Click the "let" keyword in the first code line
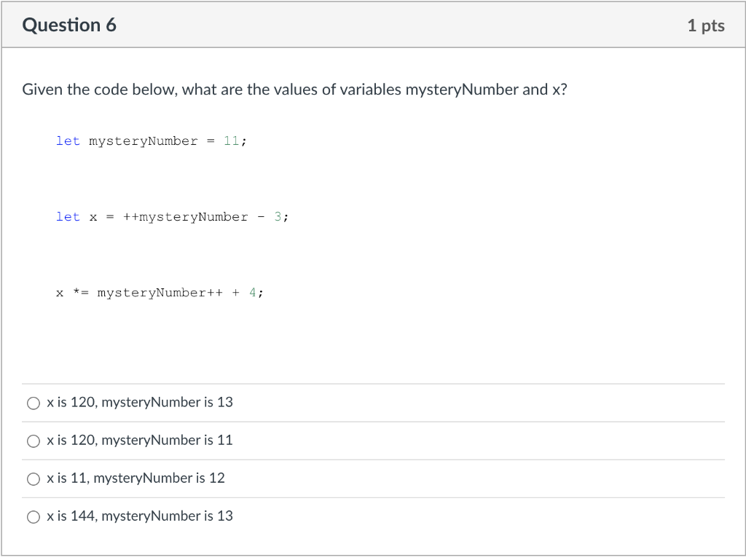The width and height of the screenshot is (746, 560). (x=68, y=141)
